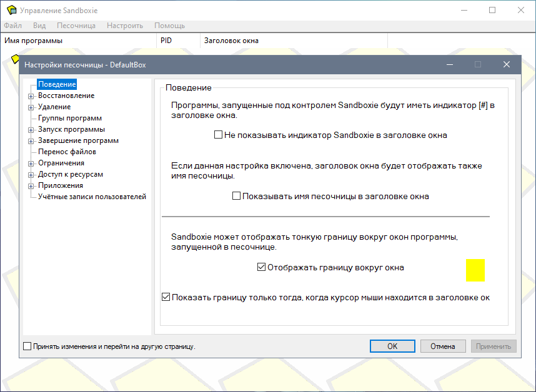Select Учётные записи пользователей tree item

click(x=92, y=197)
